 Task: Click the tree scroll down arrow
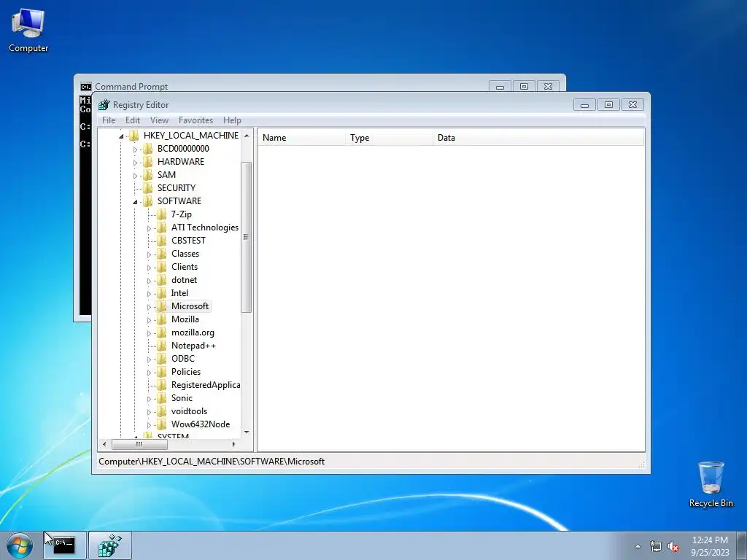[247, 432]
